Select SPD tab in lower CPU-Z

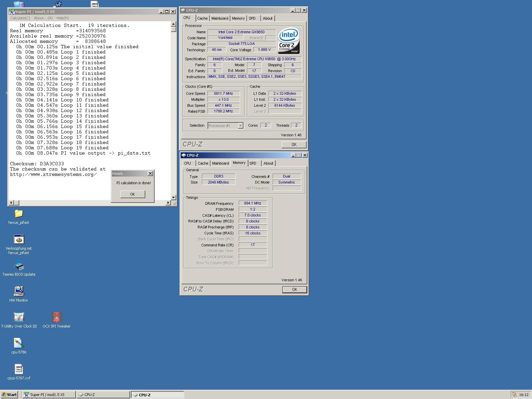(253, 164)
